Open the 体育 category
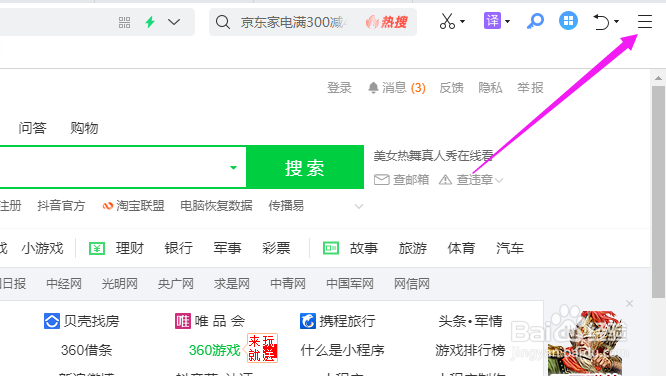Viewport: 666px width, 376px height. pyautogui.click(x=461, y=248)
